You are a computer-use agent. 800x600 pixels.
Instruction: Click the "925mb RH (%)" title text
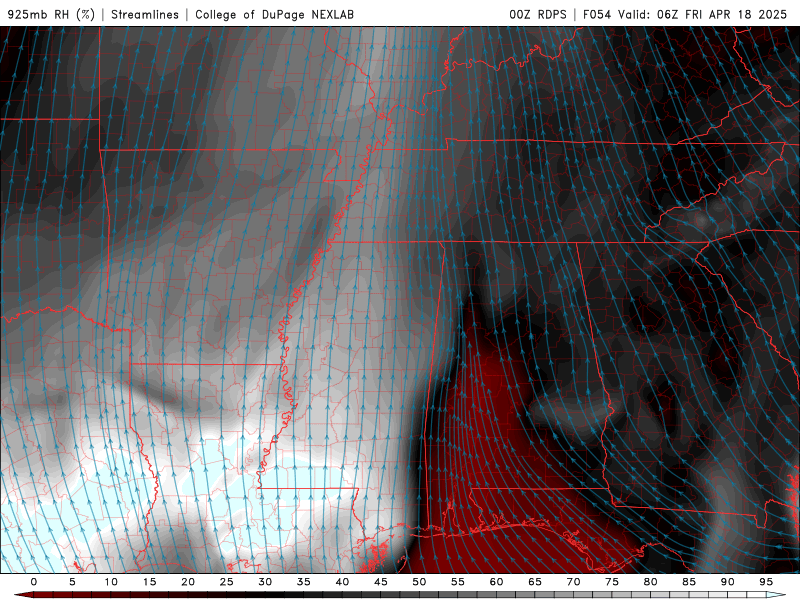pos(52,14)
